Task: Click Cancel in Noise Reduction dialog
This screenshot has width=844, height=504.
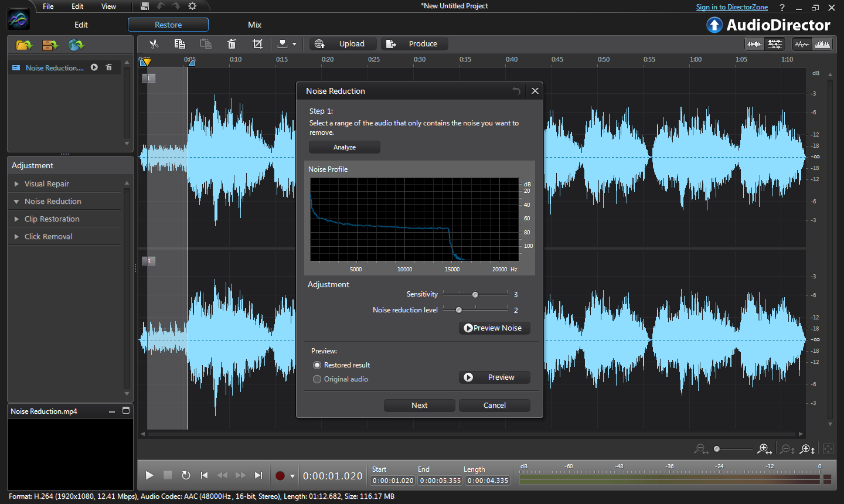Action: tap(495, 406)
